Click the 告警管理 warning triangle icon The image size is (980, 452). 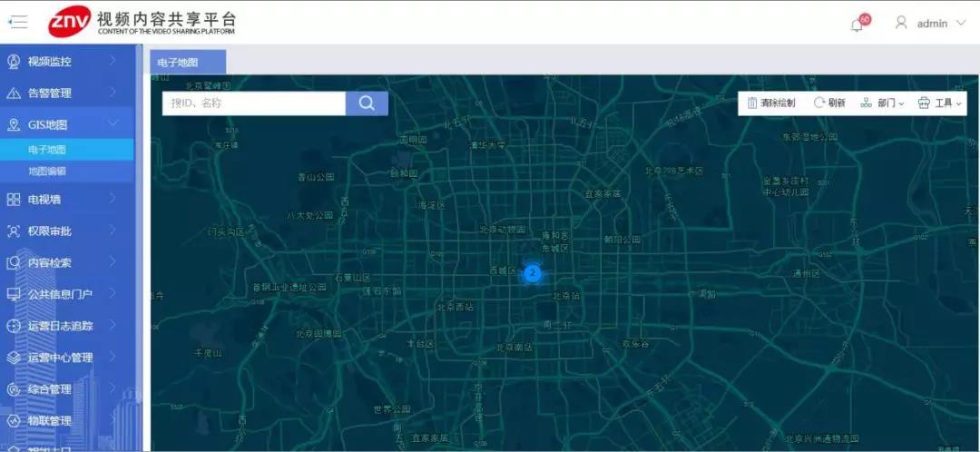14,93
